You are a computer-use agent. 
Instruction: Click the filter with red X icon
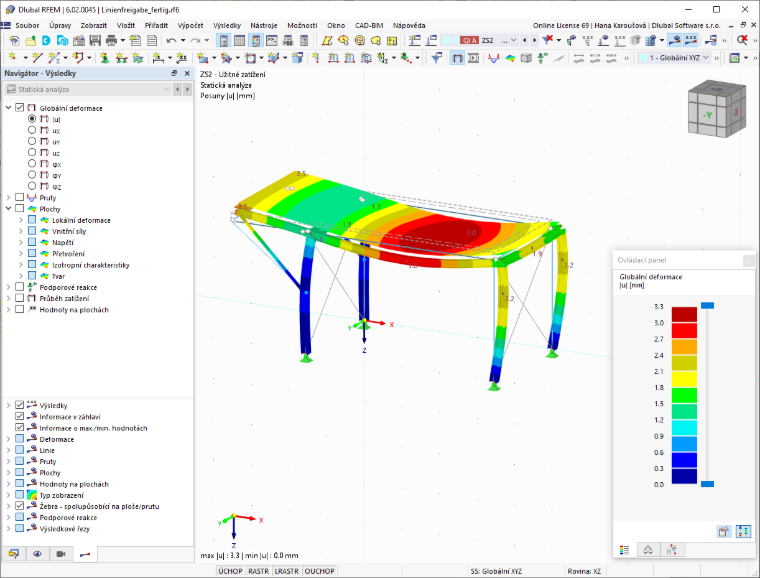[x=548, y=41]
